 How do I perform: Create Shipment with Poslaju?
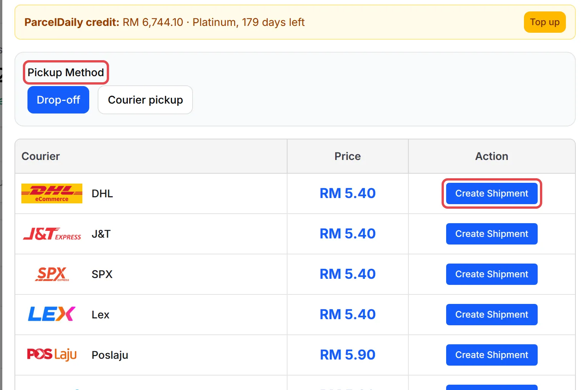pos(492,355)
